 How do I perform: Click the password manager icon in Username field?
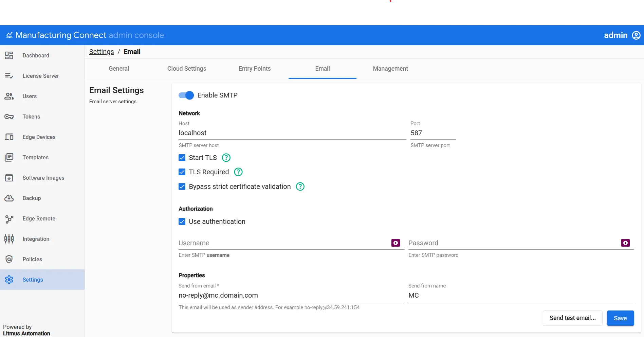[395, 243]
